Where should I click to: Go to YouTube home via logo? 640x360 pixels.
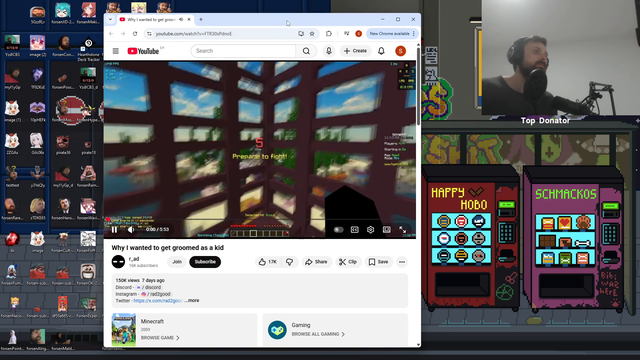[x=143, y=51]
